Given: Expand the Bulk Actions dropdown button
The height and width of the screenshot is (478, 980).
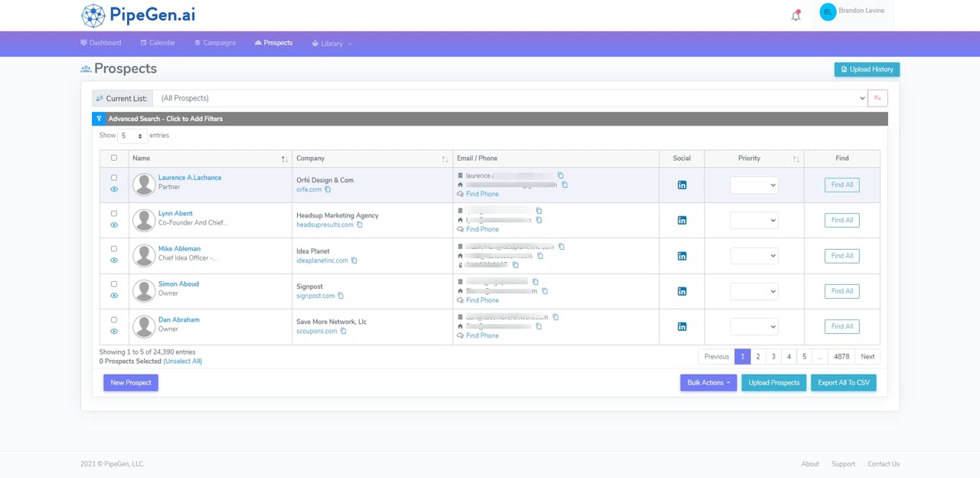Looking at the screenshot, I should coord(708,383).
